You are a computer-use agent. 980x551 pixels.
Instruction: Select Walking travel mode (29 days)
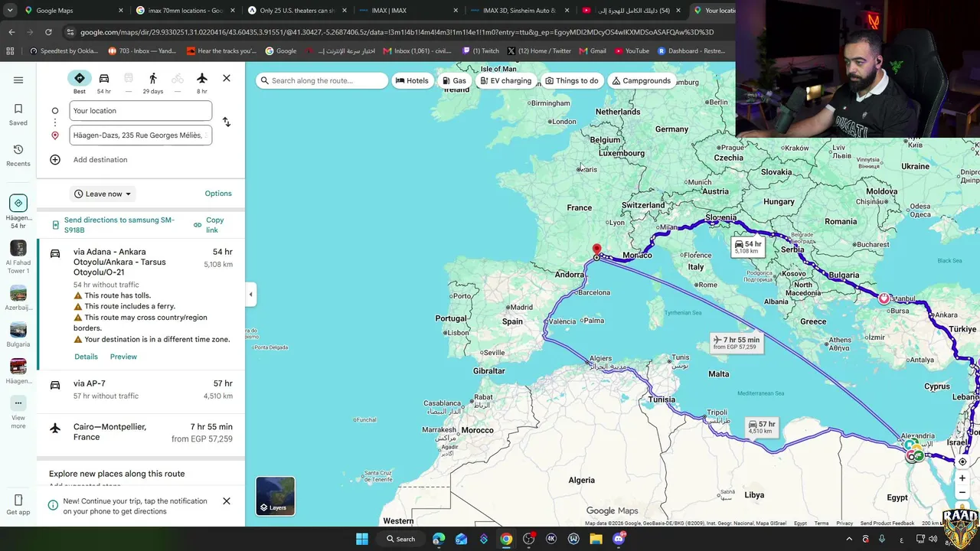point(153,83)
